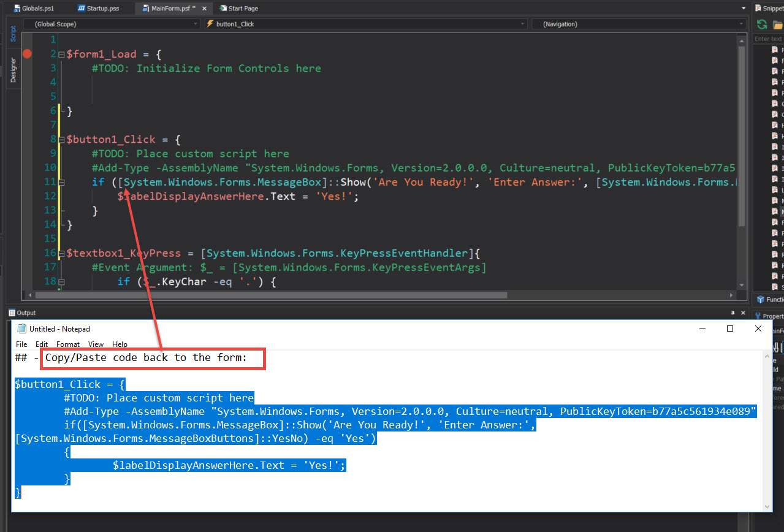Click 'MessageBoxButtons]::YesNo' line in Notepad

pos(196,439)
